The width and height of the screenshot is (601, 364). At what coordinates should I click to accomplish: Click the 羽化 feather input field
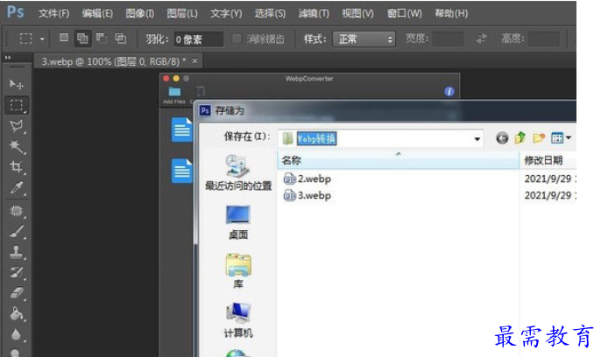coord(198,39)
